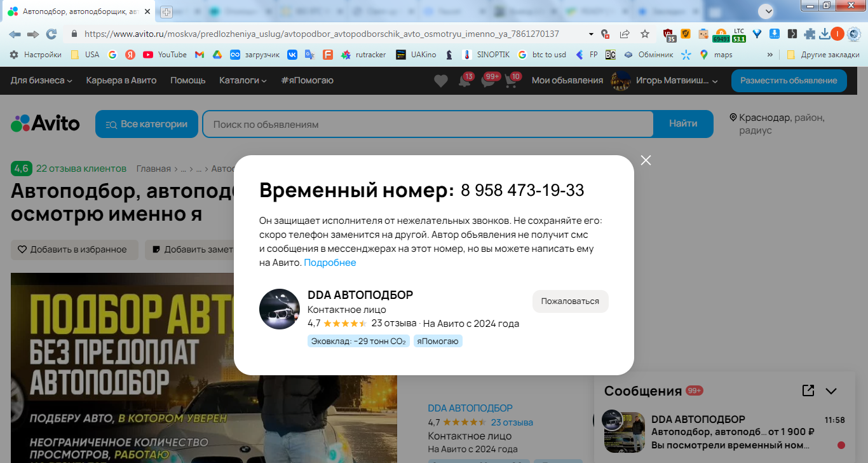Go forward with browser forward arrow

33,34
